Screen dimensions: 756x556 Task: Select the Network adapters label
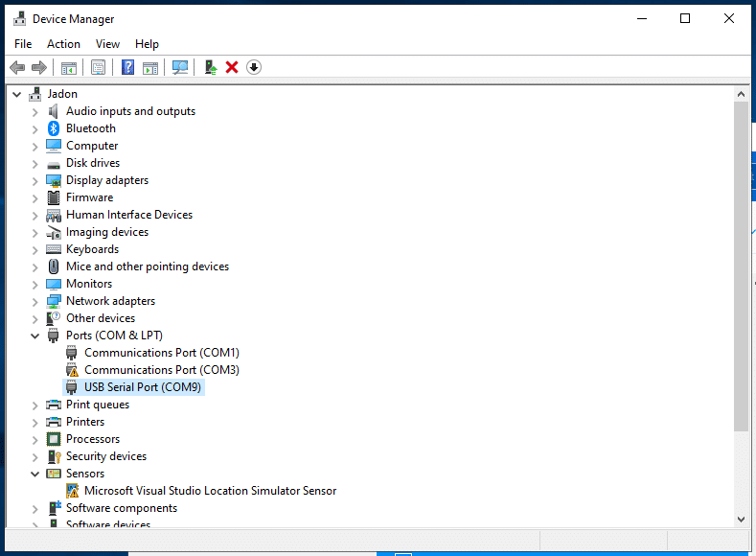[x=110, y=301]
